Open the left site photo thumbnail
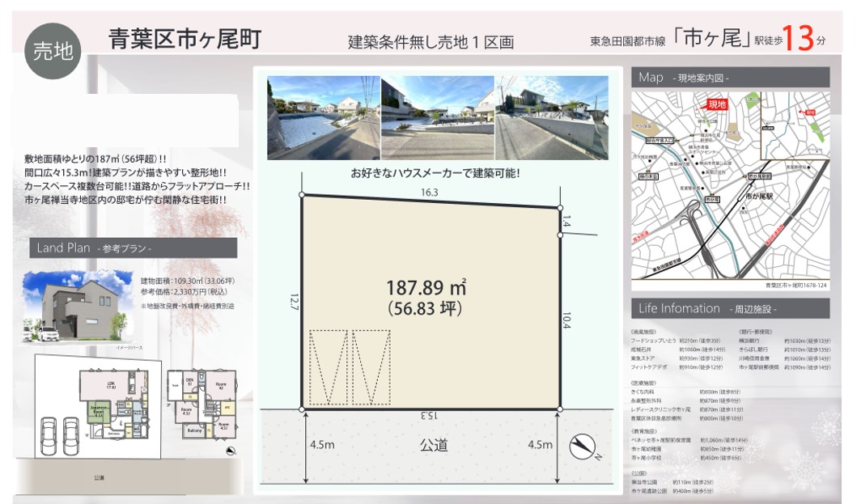Image resolution: width=861 pixels, height=504 pixels. click(x=323, y=117)
